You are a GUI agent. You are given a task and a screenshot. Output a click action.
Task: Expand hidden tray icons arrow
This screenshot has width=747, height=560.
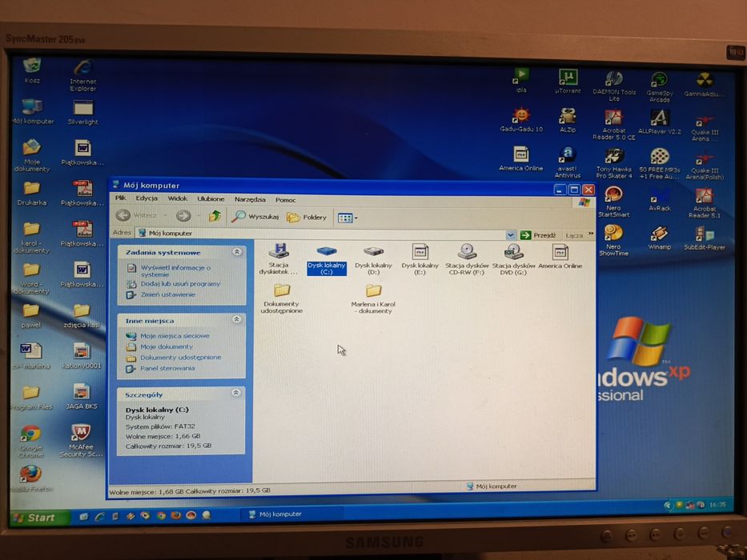[668, 506]
